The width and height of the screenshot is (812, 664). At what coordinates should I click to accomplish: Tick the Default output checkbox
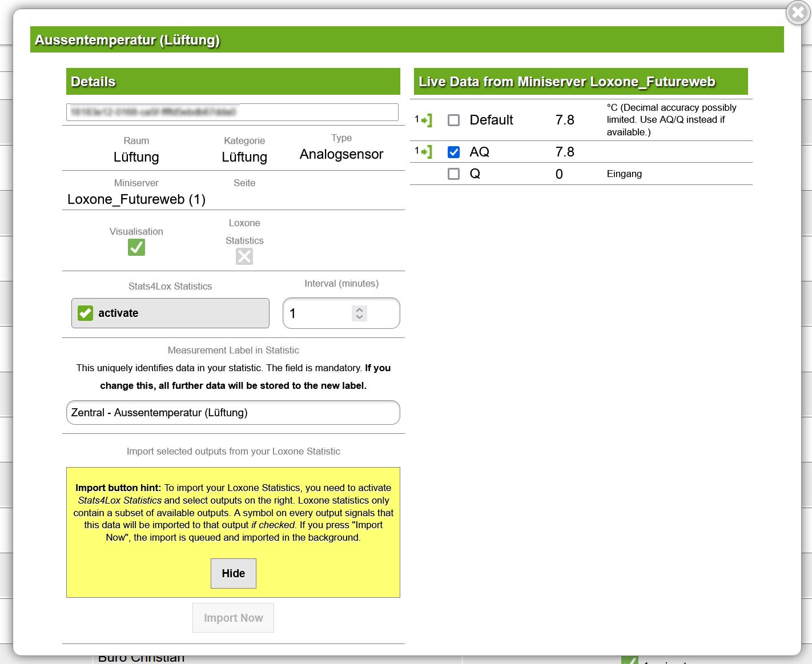pyautogui.click(x=453, y=120)
